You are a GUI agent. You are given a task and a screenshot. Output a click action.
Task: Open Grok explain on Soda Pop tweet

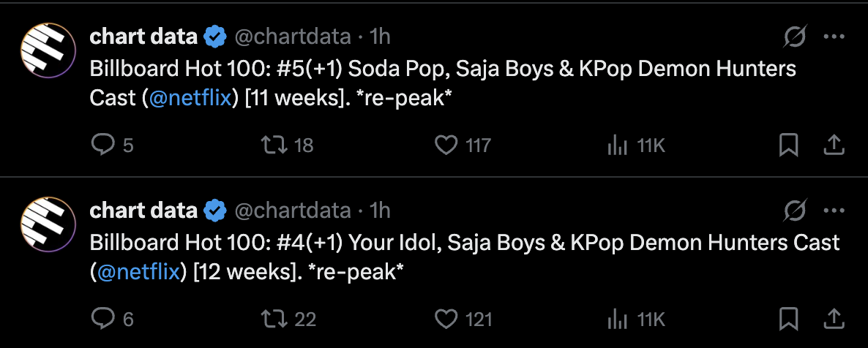tap(795, 36)
